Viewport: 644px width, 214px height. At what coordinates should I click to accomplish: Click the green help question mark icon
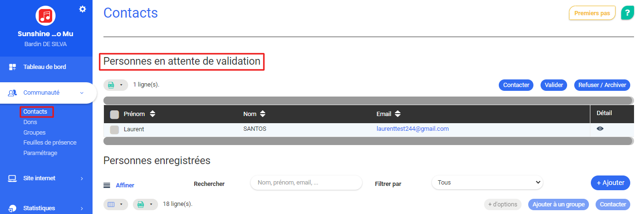(x=627, y=13)
